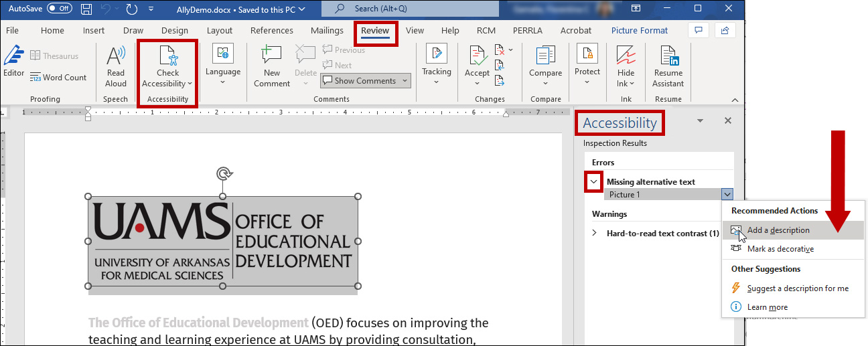The width and height of the screenshot is (868, 346).
Task: Close the Accessibility pane
Action: point(728,121)
